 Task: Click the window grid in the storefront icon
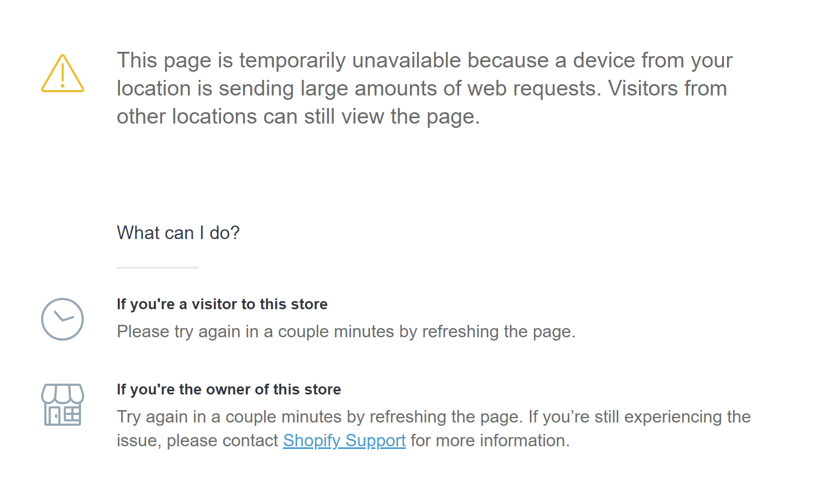coord(72,414)
